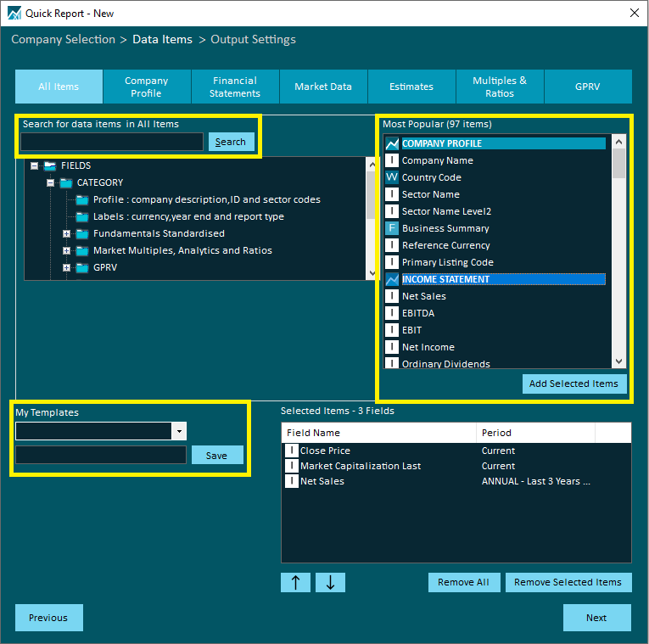Click the folder icon for GPRV
The width and height of the screenshot is (649, 644).
click(81, 267)
